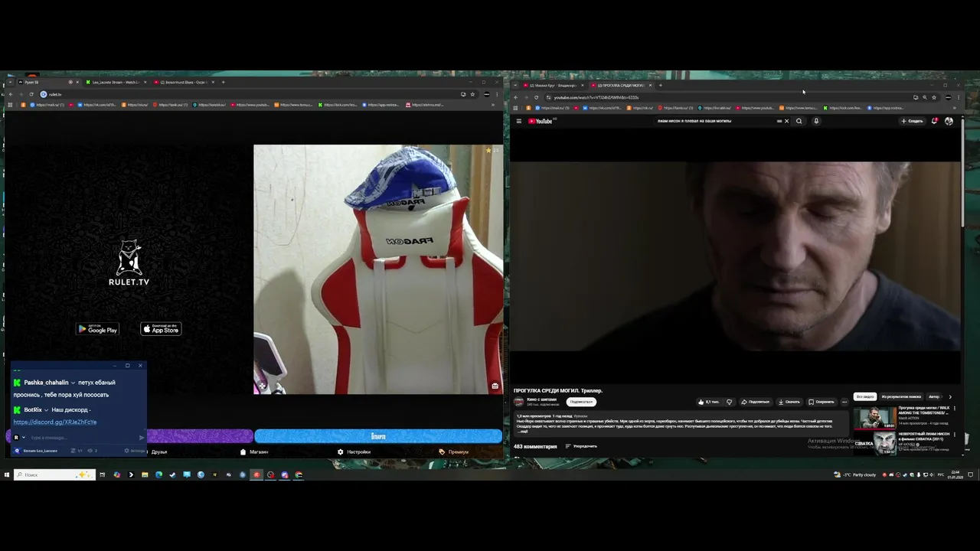
Task: Open the discord.gg invite link
Action: tap(55, 422)
